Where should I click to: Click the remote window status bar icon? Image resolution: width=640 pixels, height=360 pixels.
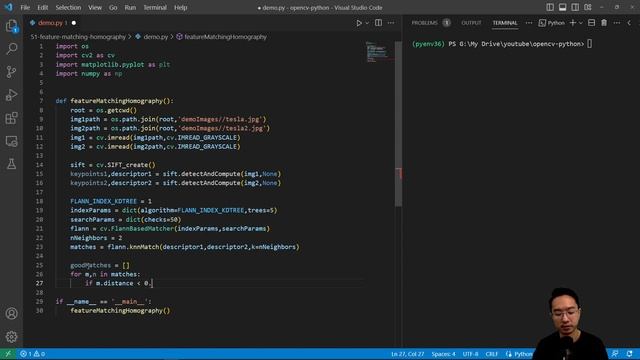[8, 354]
